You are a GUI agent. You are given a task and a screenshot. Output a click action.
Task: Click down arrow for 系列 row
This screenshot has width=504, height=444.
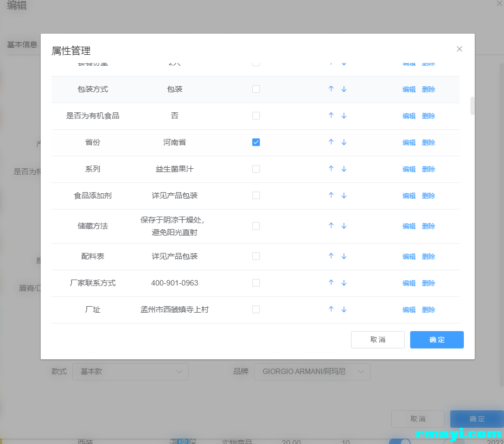(x=344, y=169)
